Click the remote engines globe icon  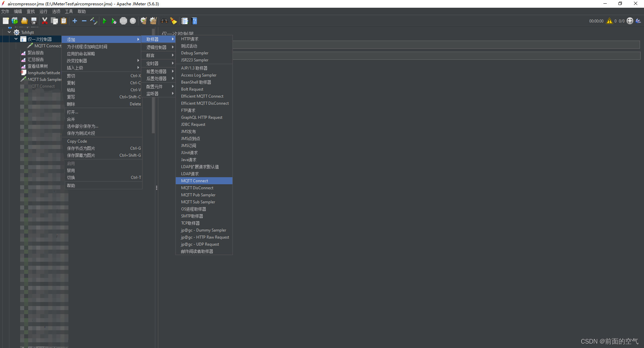tap(630, 21)
